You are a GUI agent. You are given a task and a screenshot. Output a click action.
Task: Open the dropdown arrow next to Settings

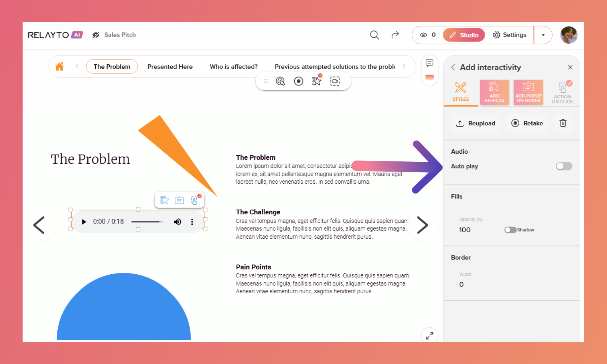pos(543,35)
